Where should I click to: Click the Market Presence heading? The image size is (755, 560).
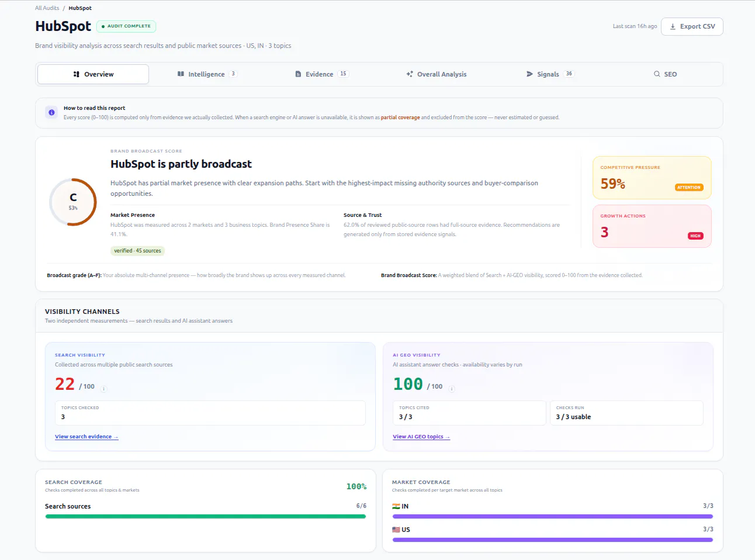tap(133, 215)
